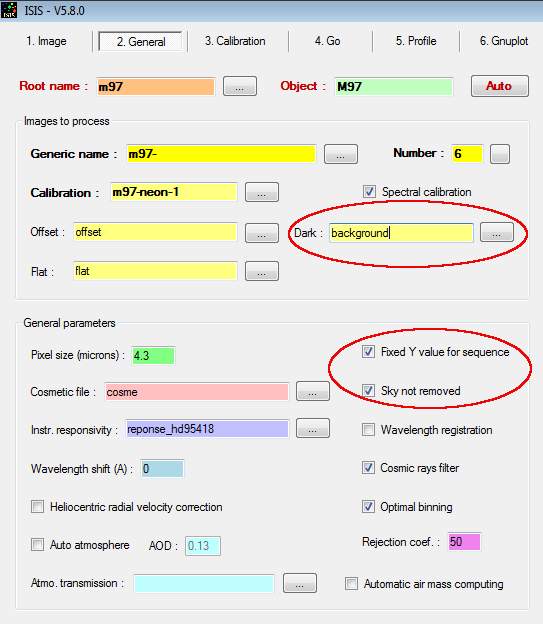Screen dimensions: 543x624
Task: Click browse button for Instr. responsivity
Action: 313,428
